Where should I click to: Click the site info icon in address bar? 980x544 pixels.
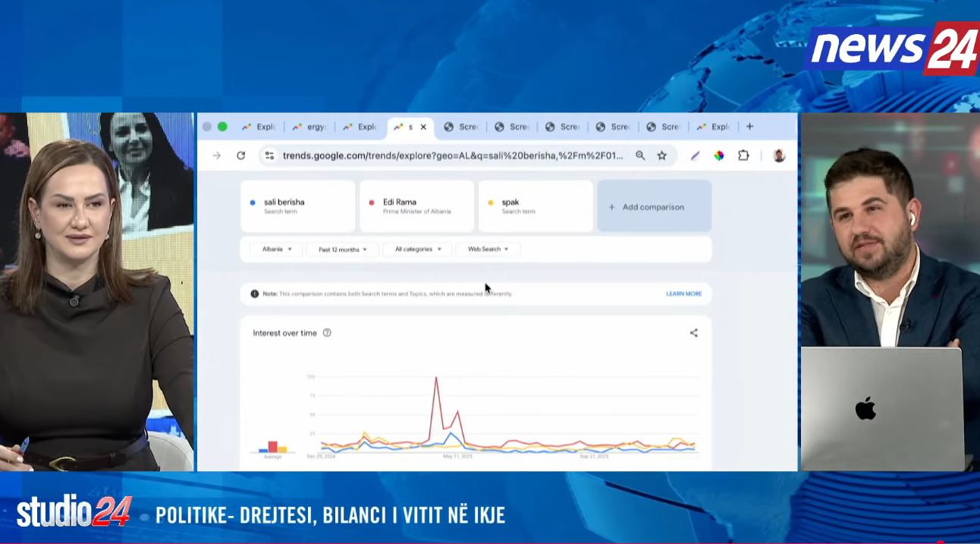pos(269,155)
